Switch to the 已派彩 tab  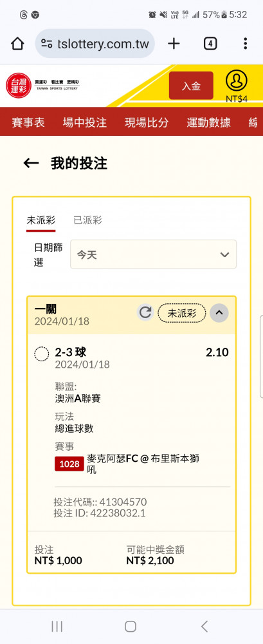pyautogui.click(x=88, y=220)
